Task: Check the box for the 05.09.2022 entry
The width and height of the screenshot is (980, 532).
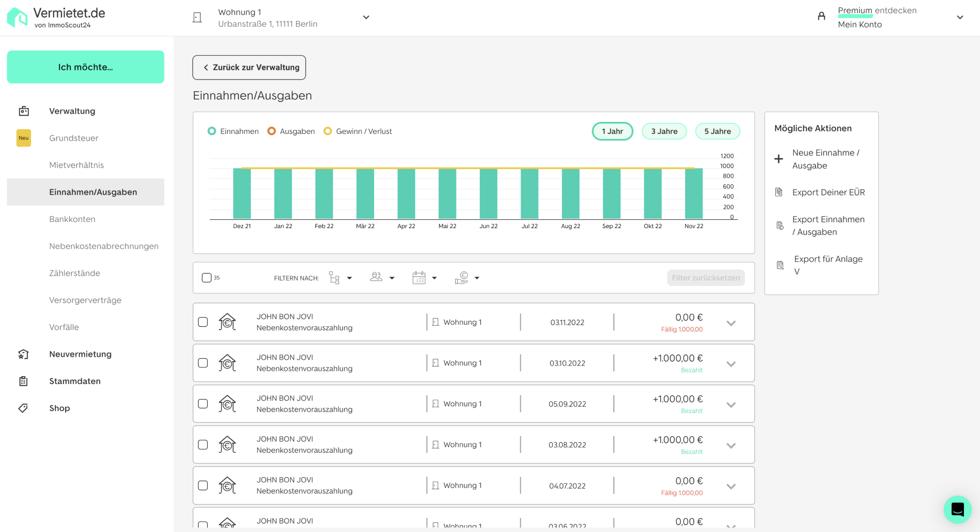Action: tap(203, 403)
